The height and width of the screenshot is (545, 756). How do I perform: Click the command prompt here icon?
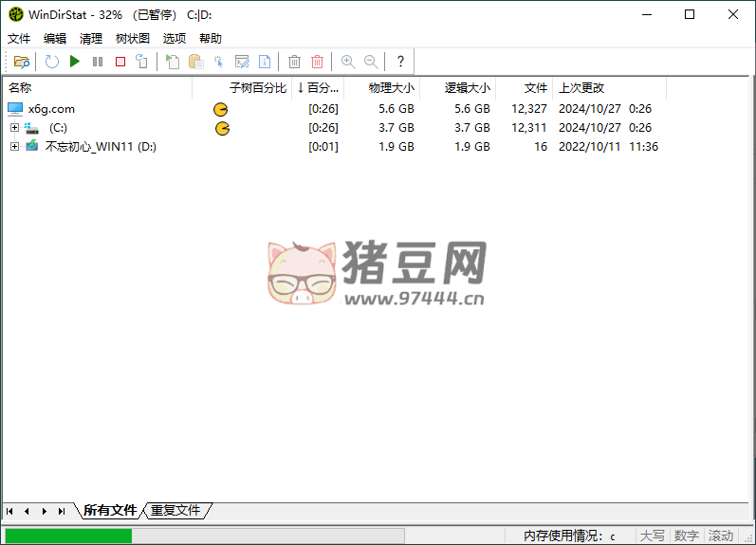[x=242, y=62]
